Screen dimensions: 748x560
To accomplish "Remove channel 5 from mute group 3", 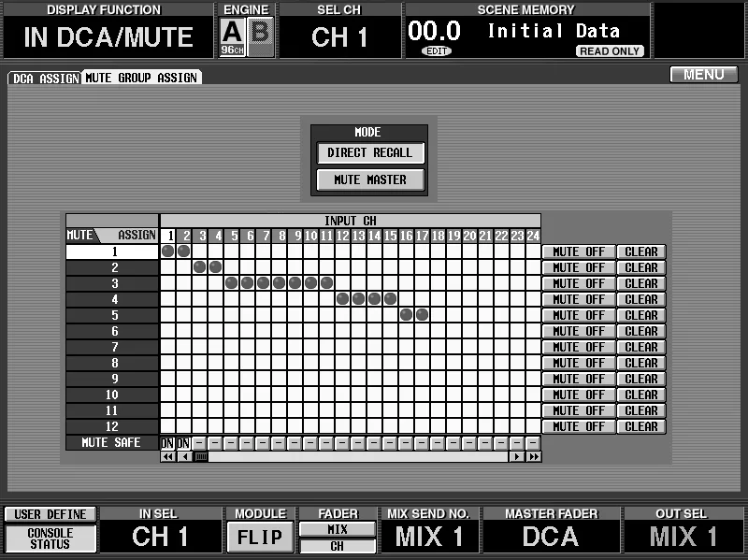I will point(231,283).
